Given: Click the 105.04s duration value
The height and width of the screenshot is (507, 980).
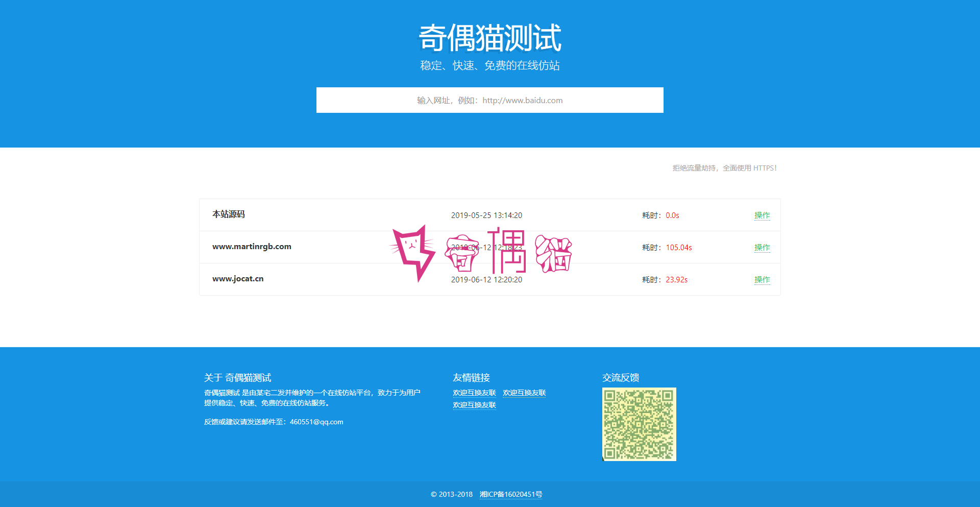Looking at the screenshot, I should tap(679, 248).
